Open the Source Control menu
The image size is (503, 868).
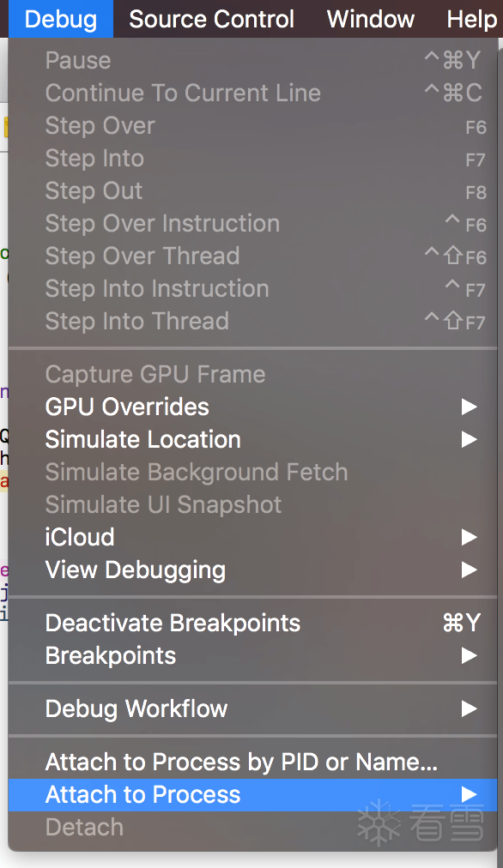(x=212, y=19)
